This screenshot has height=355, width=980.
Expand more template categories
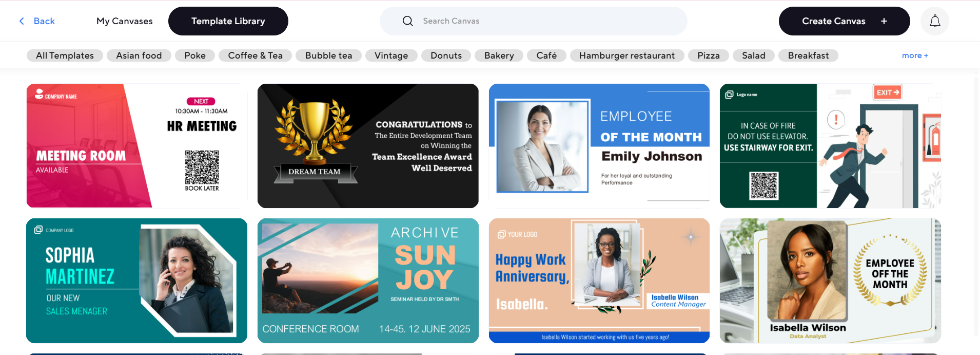(x=914, y=55)
